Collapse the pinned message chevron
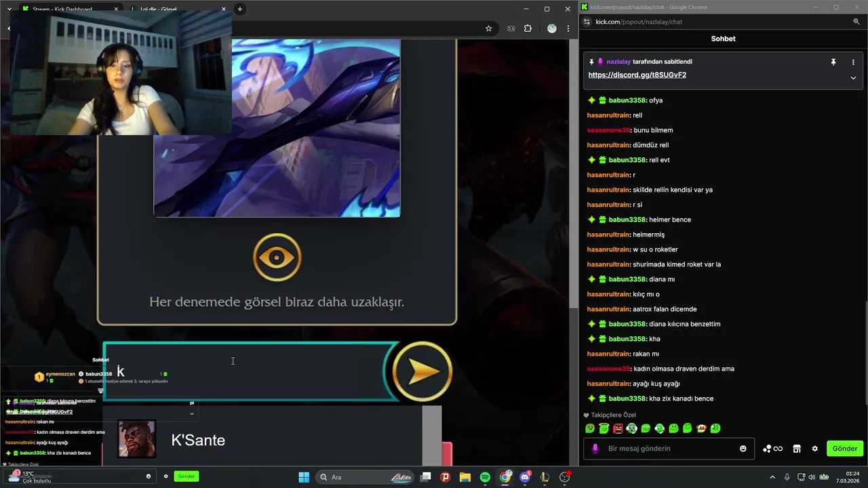 coord(853,78)
